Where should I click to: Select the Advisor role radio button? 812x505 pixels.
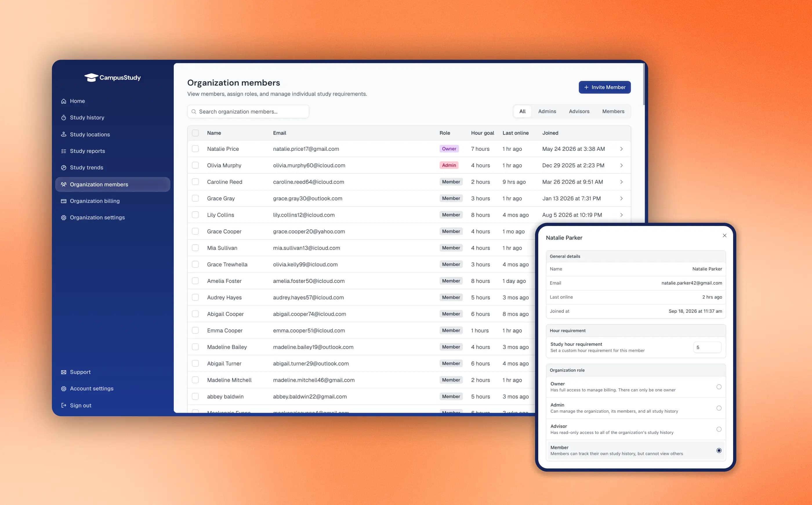719,429
